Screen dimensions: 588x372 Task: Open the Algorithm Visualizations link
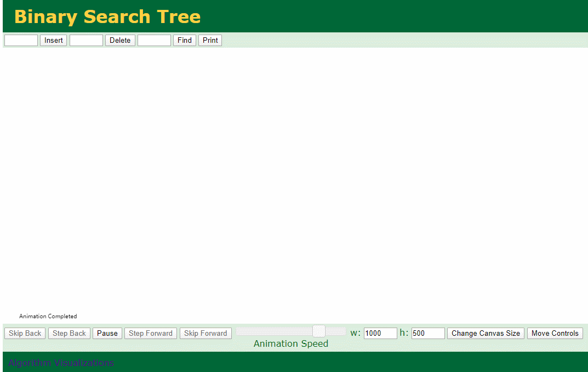(x=61, y=363)
